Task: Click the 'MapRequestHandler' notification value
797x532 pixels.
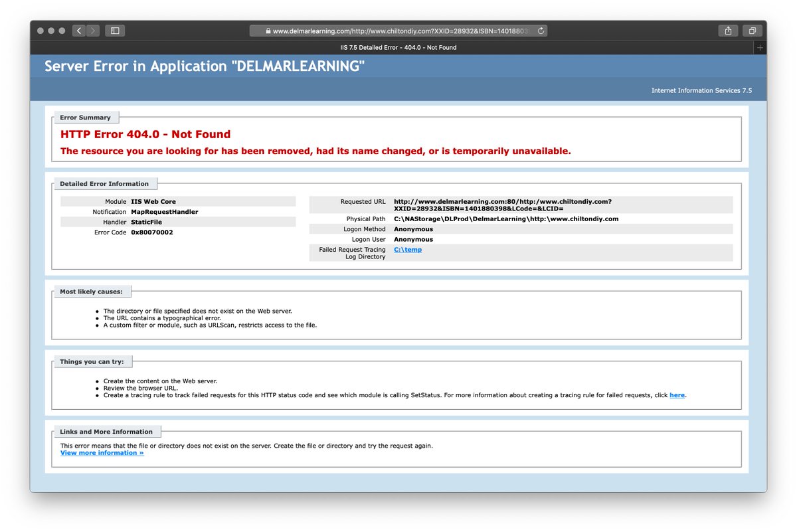Action: click(x=164, y=212)
